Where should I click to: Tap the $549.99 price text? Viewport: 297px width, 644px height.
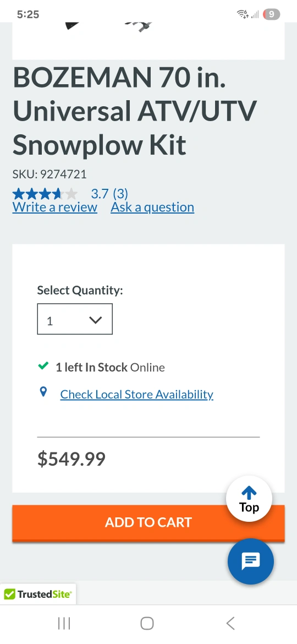click(x=71, y=459)
